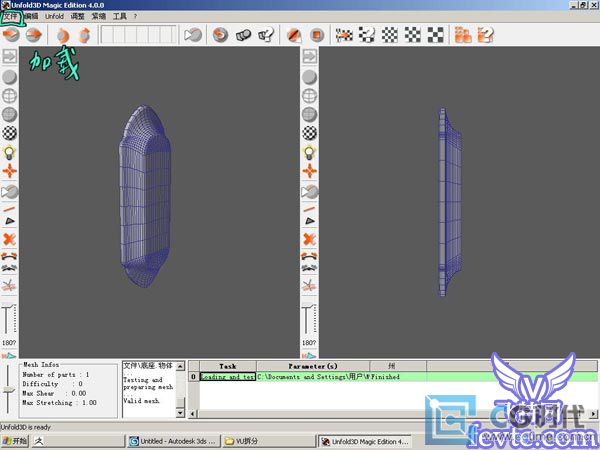The width and height of the screenshot is (600, 450).
Task: Open the 编辑 menu
Action: click(x=31, y=16)
